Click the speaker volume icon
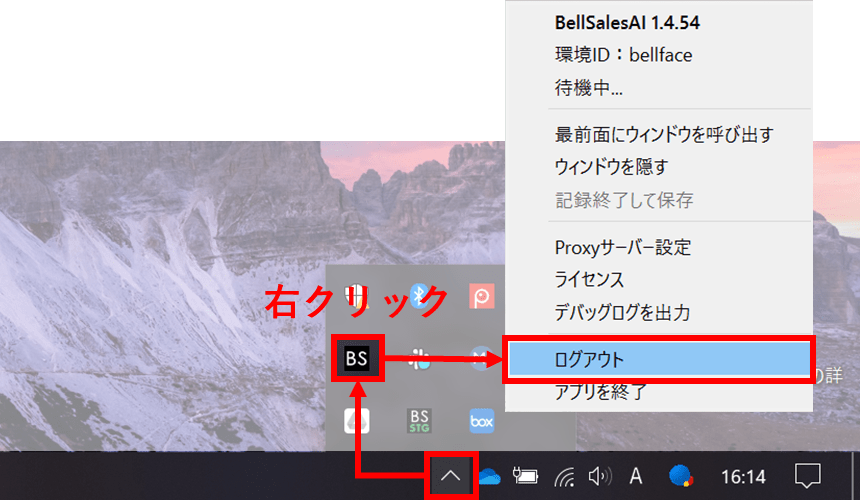Image resolution: width=860 pixels, height=500 pixels. (x=600, y=476)
